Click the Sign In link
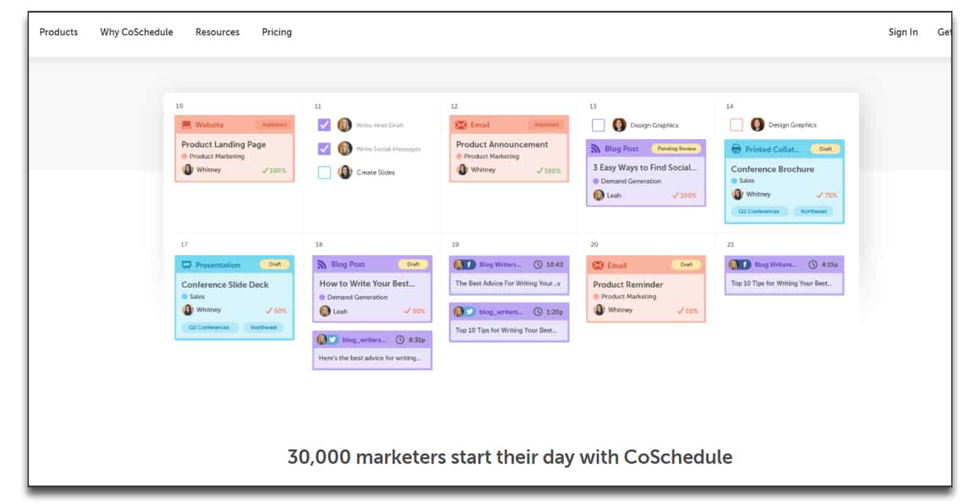This screenshot has height=504, width=980. (x=903, y=32)
